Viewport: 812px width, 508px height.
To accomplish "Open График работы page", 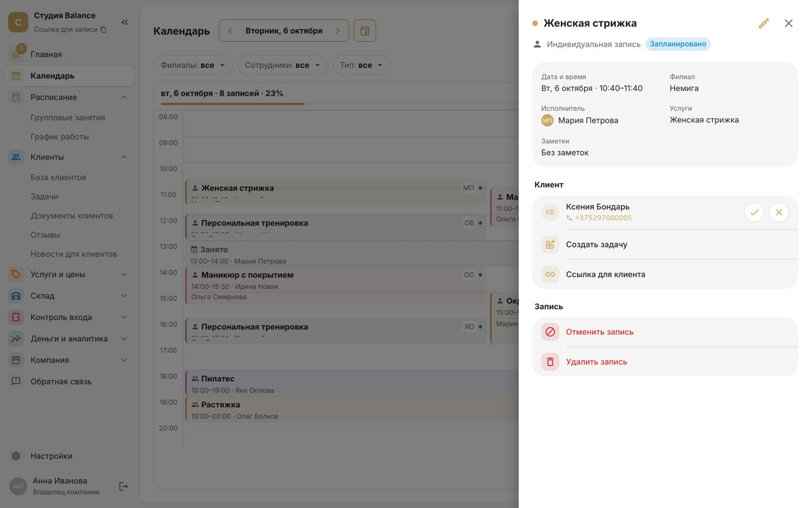I will point(60,137).
